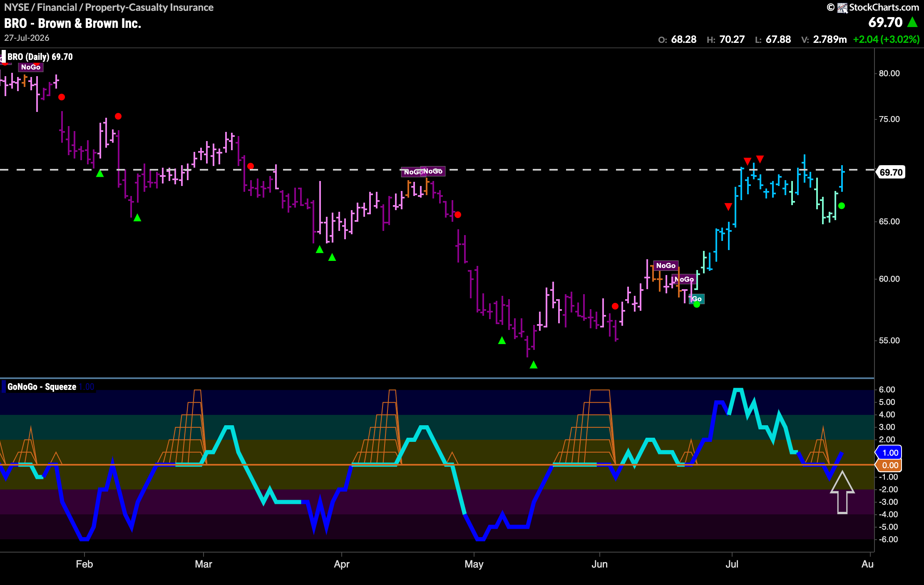Image resolution: width=924 pixels, height=585 pixels.
Task: Click the red dot marker below the late-January bars
Action: (x=62, y=97)
